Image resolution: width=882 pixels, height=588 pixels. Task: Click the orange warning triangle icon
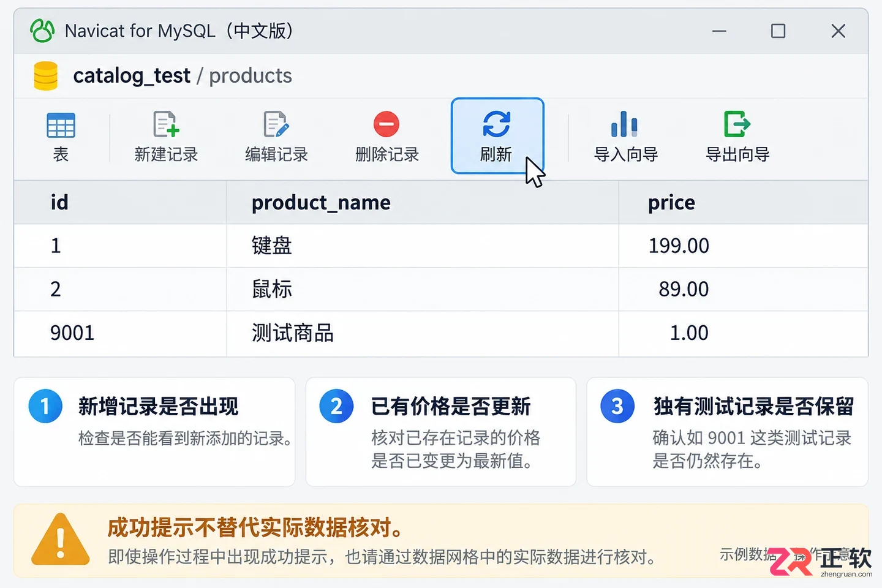(61, 540)
